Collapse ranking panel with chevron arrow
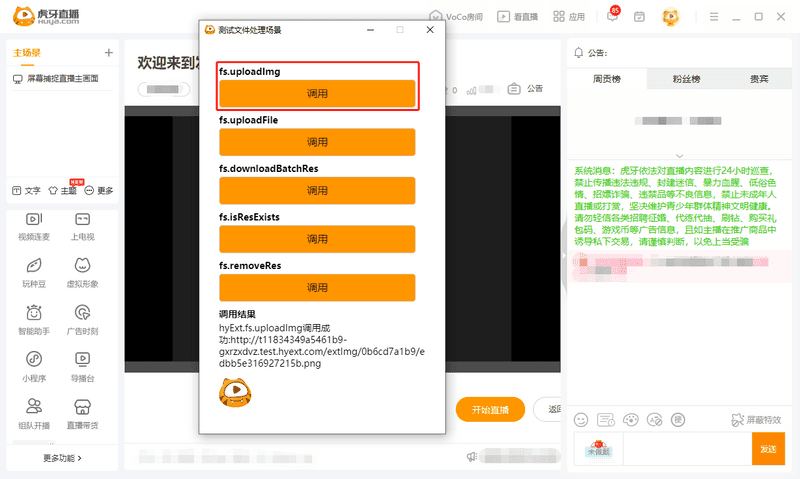 pos(679,156)
